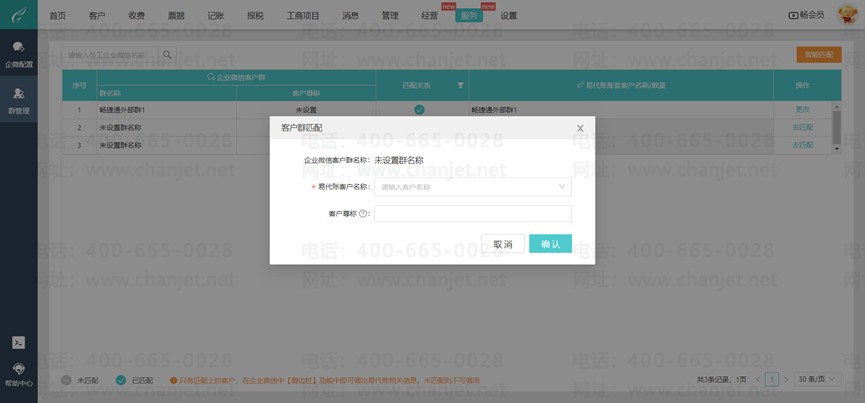Click the table vertical scrollbar
Viewport: 865px width, 403px height.
coord(836,127)
